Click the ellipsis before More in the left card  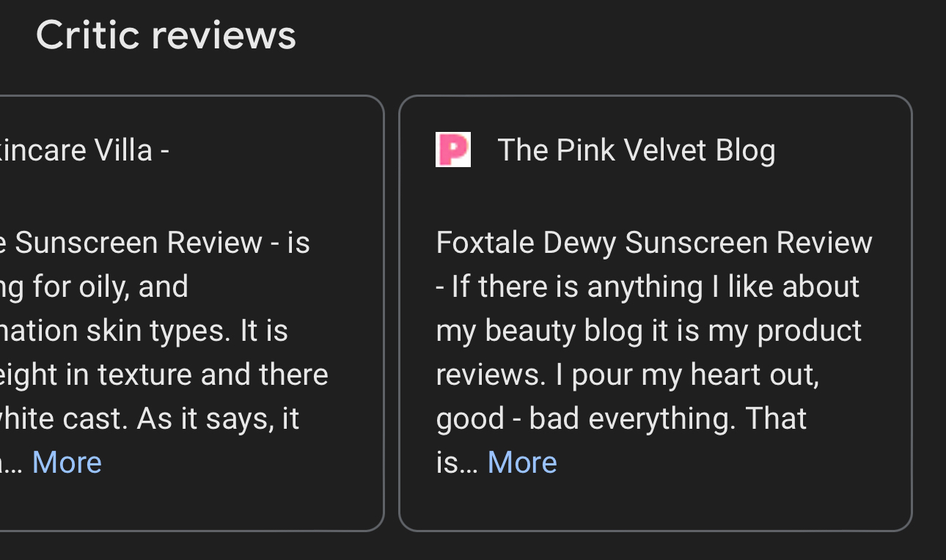(x=13, y=463)
